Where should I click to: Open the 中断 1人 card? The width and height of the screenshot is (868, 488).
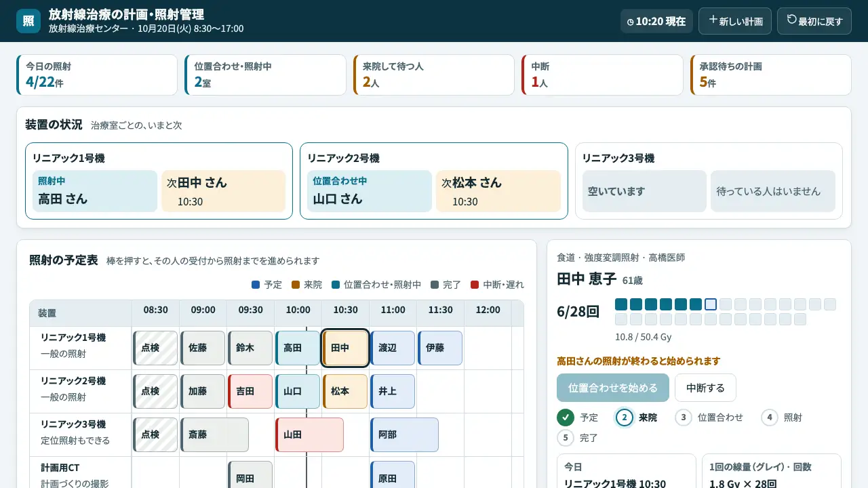(x=602, y=75)
